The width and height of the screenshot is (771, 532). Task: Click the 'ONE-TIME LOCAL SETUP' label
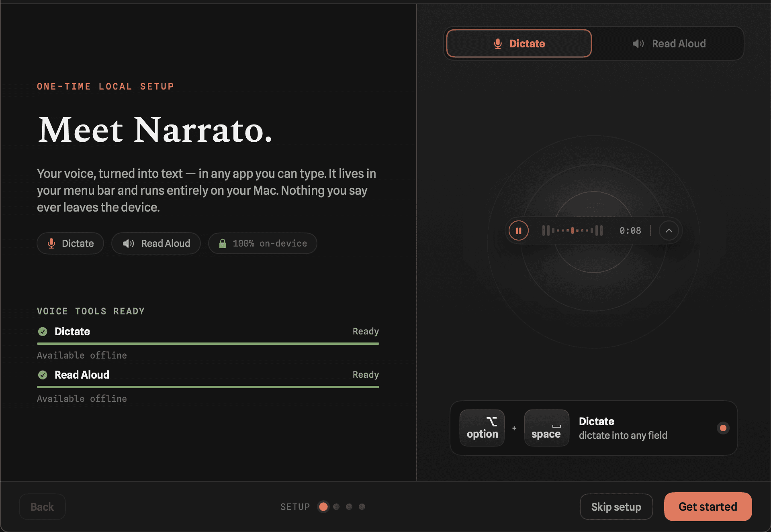105,86
